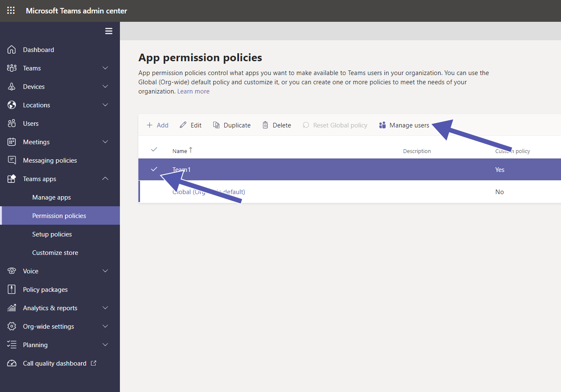Click the Analytics & reports chart icon
Viewport: 561px width, 392px height.
coord(12,308)
